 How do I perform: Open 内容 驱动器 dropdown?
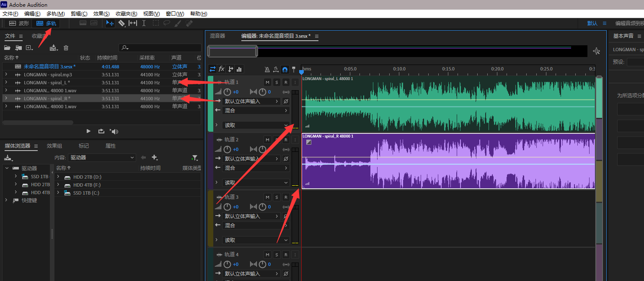[102, 158]
